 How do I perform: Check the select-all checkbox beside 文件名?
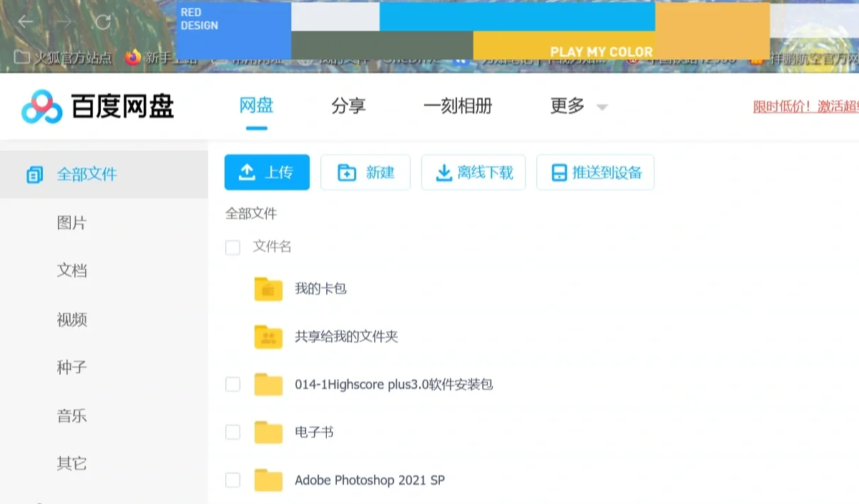pyautogui.click(x=232, y=247)
